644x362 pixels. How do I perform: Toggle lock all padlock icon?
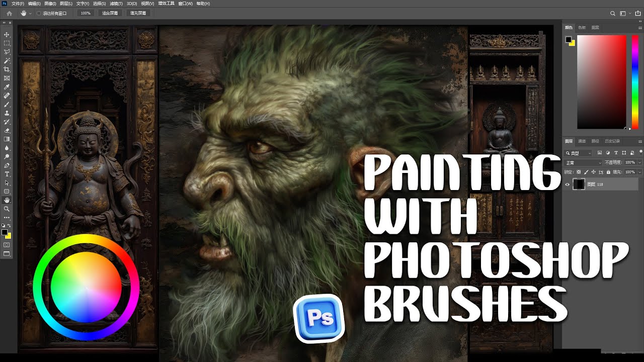[608, 172]
